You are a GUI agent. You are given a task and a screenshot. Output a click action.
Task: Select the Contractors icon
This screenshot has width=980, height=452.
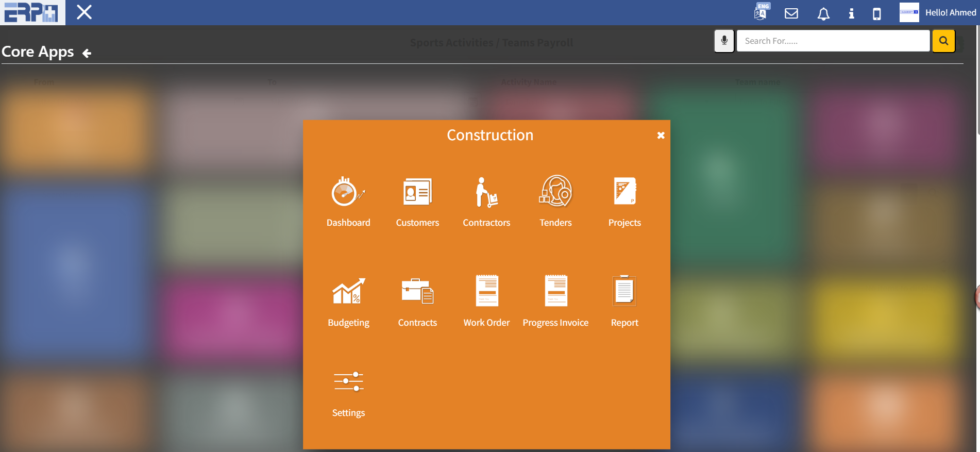[486, 192]
